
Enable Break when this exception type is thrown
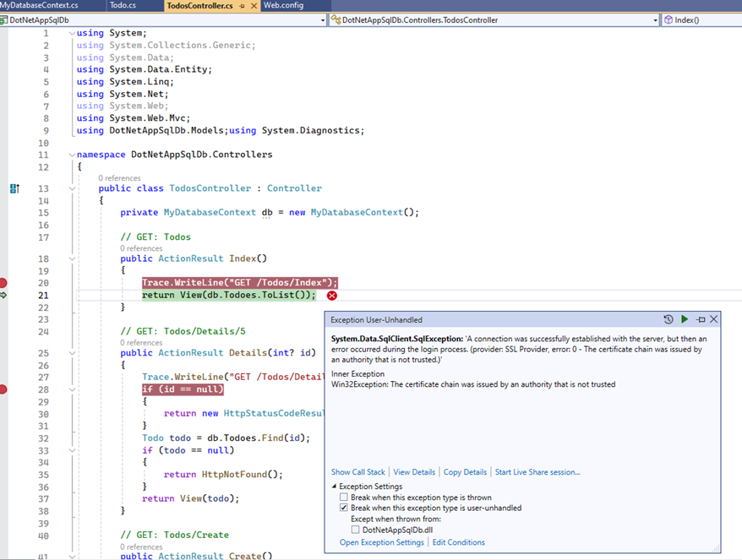[344, 497]
